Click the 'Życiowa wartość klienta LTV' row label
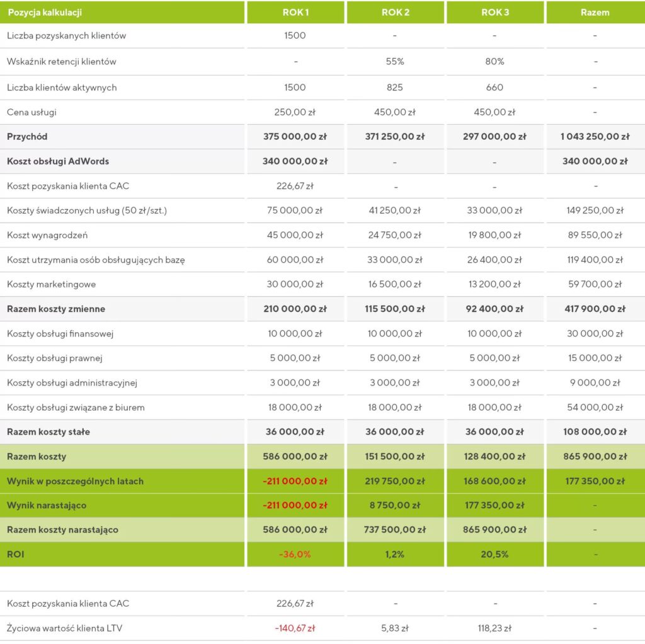The image size is (645, 644). [x=63, y=628]
